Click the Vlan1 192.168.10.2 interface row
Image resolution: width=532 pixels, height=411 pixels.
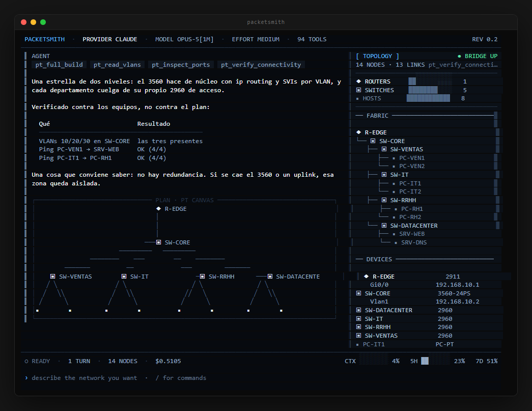tap(426, 302)
